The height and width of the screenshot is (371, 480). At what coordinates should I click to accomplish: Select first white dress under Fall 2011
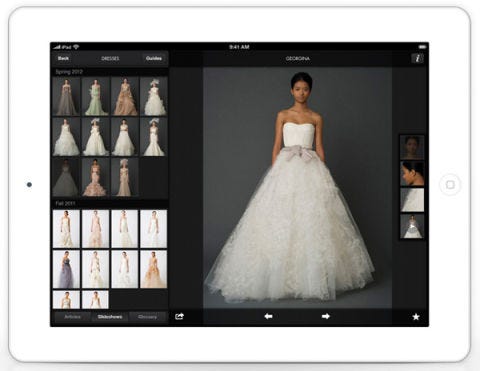coord(66,229)
